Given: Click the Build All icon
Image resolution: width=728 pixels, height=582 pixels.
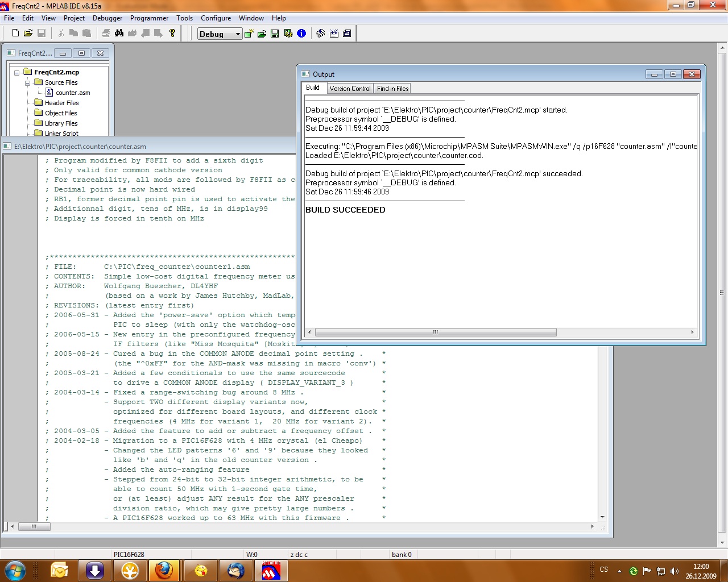Looking at the screenshot, I should 334,34.
